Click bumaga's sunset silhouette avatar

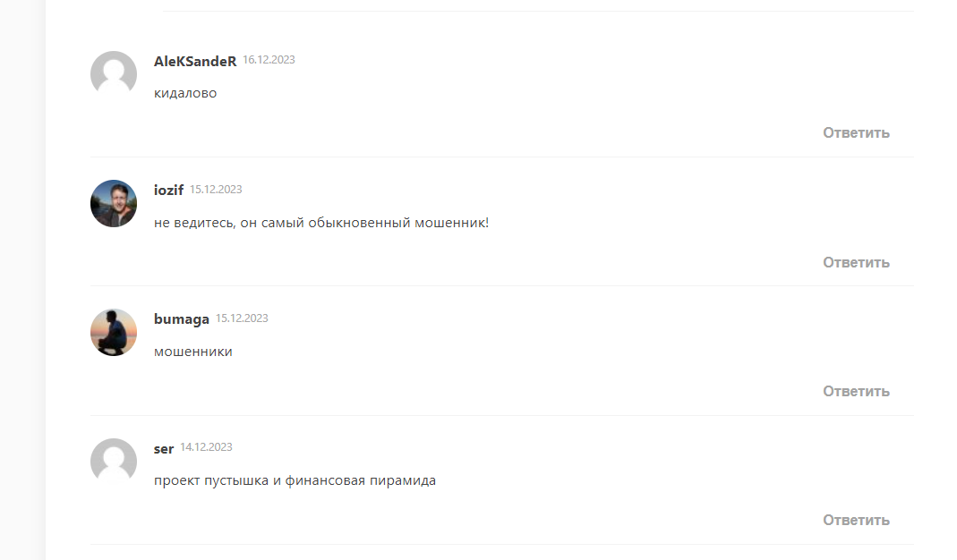[114, 333]
